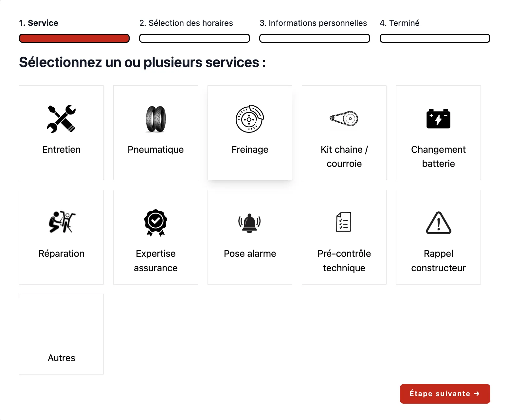Click the Réparation label text
This screenshot has height=420, width=508.
62,254
